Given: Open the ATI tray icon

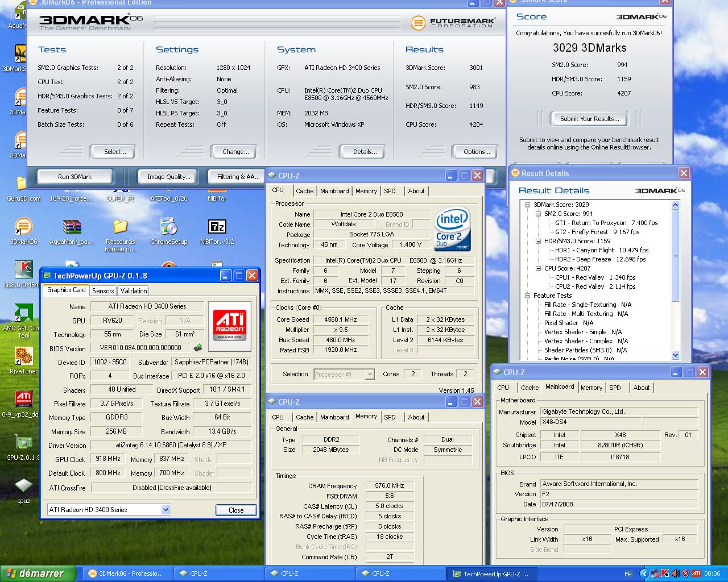Looking at the screenshot, I should click(696, 573).
